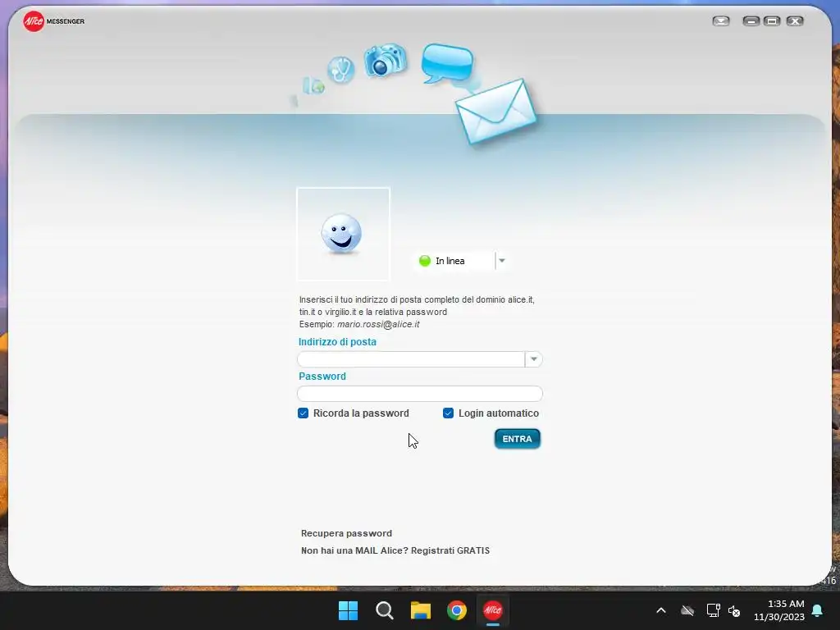Uncheck Login automatico checkbox
Screen dimensions: 840x630
click(449, 413)
